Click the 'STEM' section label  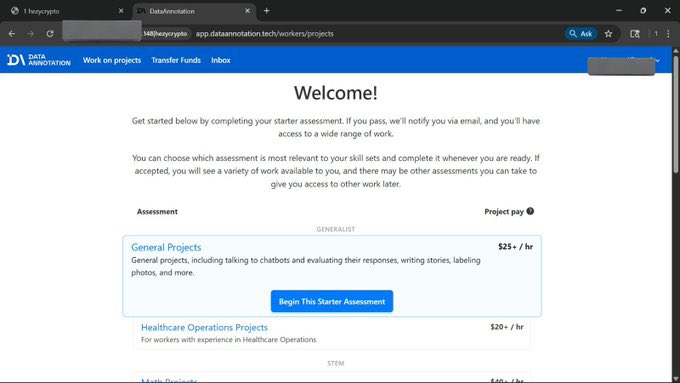pos(336,363)
